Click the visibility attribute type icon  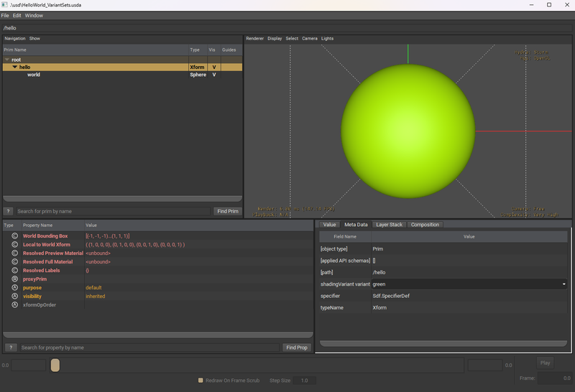14,296
